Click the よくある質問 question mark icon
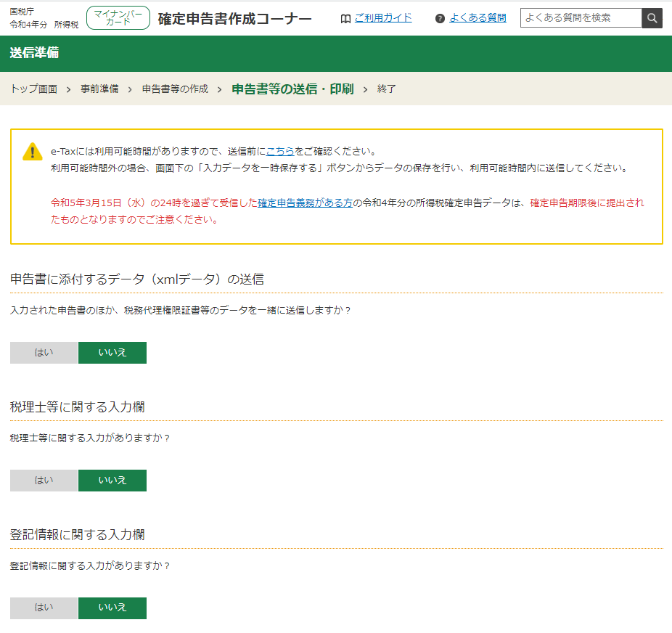 pos(440,18)
